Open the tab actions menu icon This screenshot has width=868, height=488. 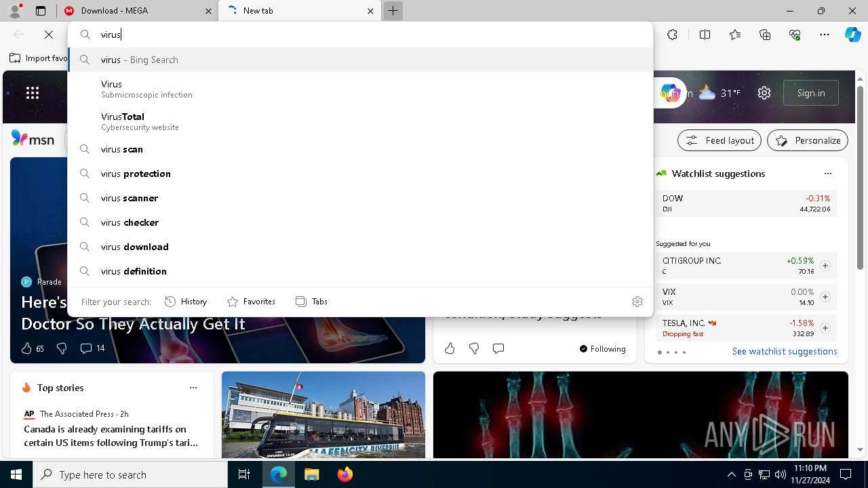(41, 11)
